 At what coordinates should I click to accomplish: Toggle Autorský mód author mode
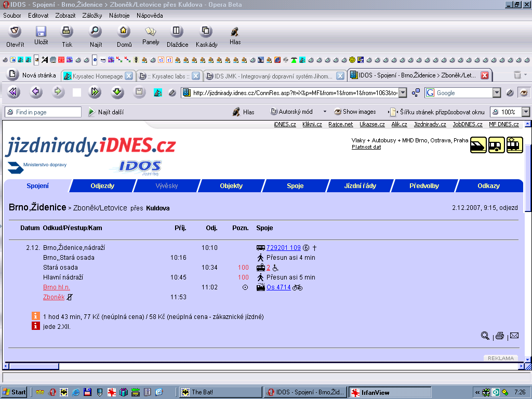pos(291,112)
